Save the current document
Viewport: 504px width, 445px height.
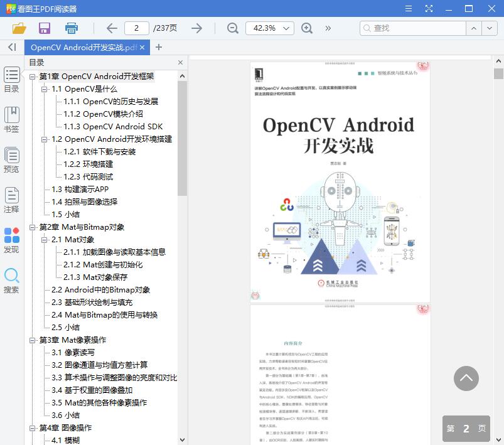[x=43, y=28]
